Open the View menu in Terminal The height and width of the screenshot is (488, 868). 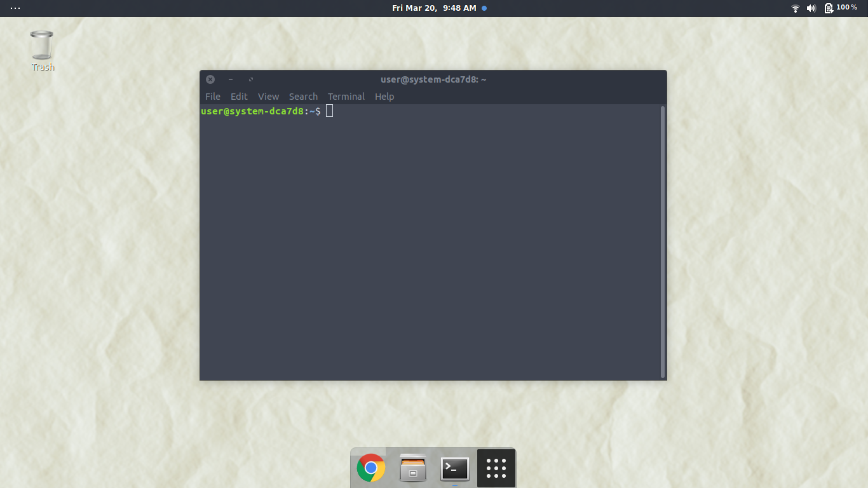268,97
